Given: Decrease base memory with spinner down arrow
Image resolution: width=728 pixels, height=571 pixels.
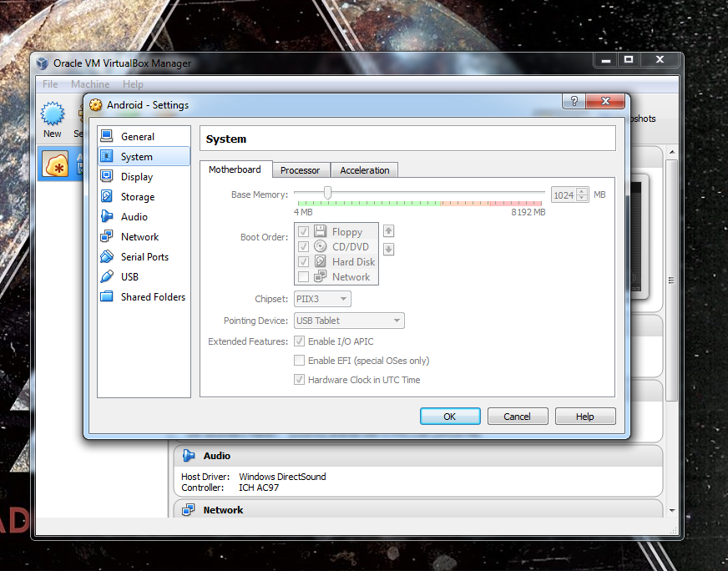Looking at the screenshot, I should pos(582,198).
